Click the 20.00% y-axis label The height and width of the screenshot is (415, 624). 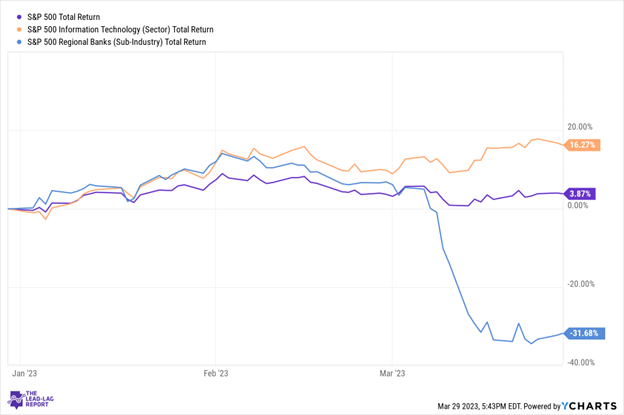pyautogui.click(x=582, y=127)
